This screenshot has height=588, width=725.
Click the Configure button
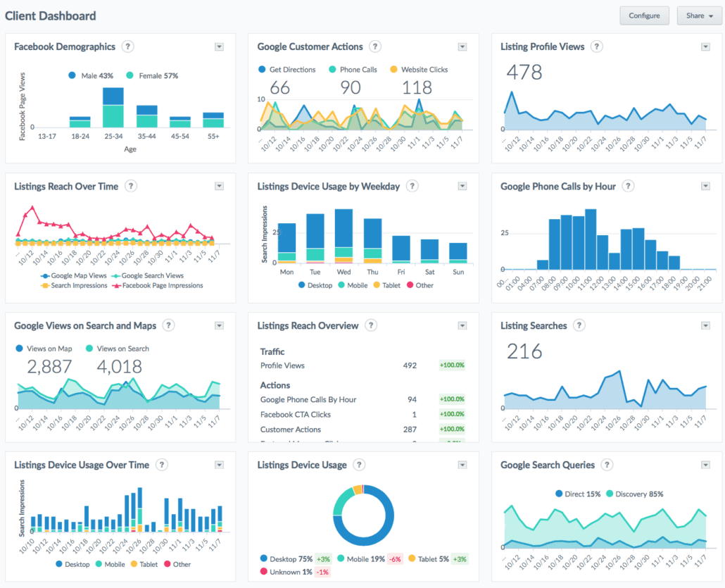(644, 15)
